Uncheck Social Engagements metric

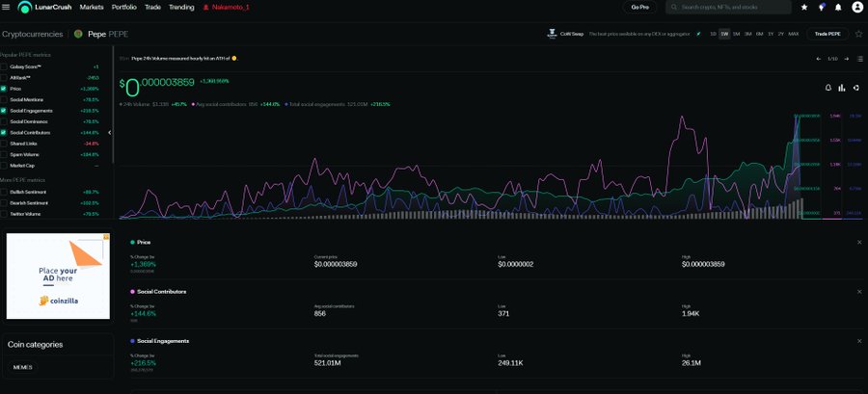[4, 111]
